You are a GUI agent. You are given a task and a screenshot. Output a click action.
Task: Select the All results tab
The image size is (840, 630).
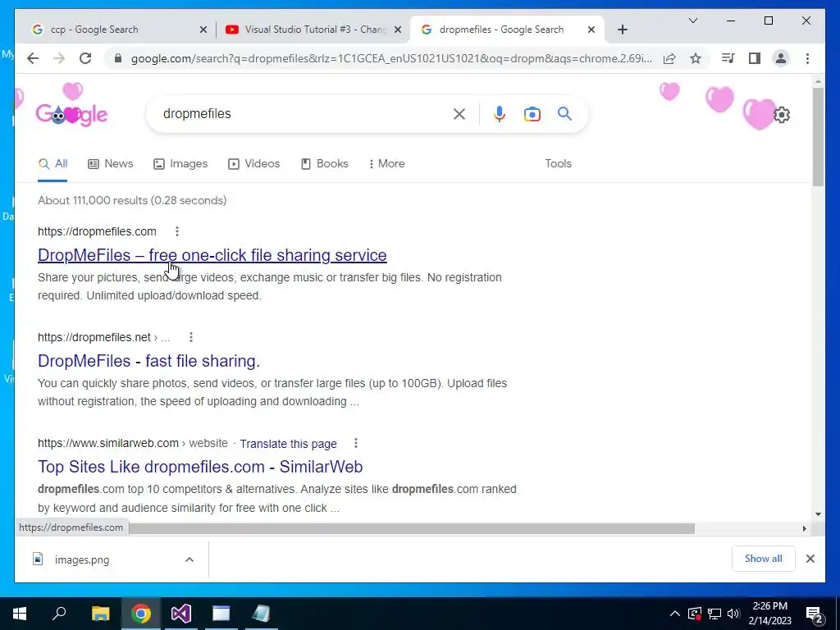[x=52, y=163]
